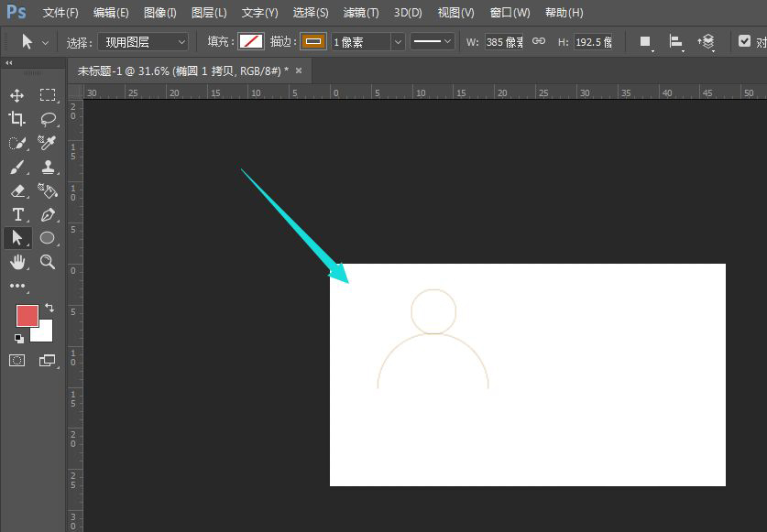Open the stroke line style dropdown
The image size is (767, 532).
(432, 41)
